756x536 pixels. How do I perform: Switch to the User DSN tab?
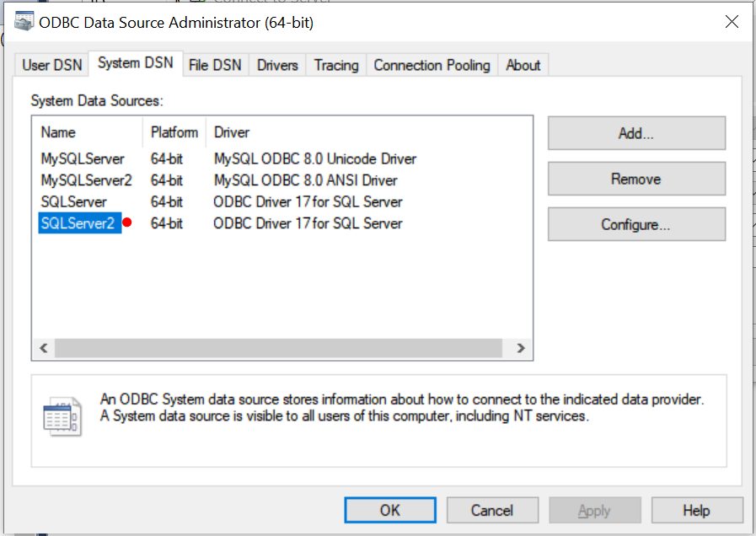(x=52, y=65)
